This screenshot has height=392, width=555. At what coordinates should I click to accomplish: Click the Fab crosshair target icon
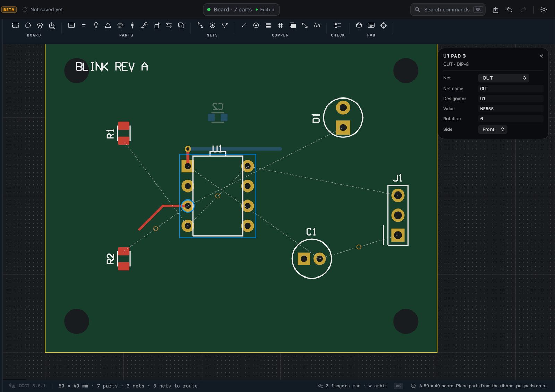383,25
